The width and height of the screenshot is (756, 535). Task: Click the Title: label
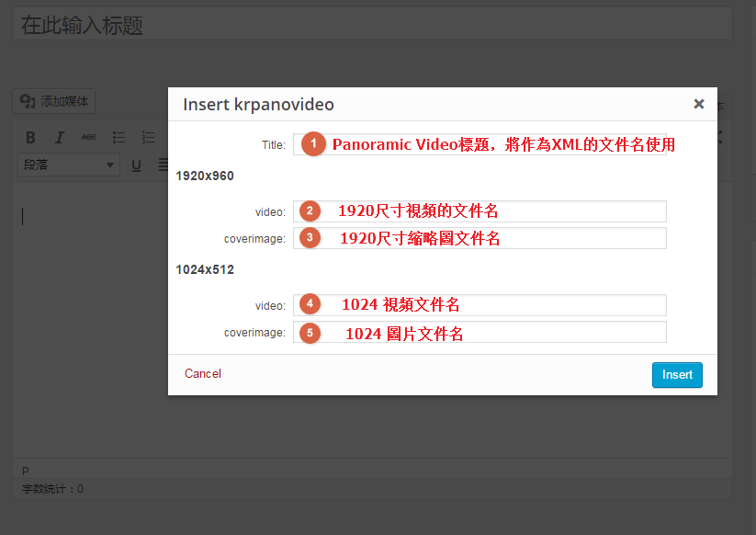click(274, 144)
